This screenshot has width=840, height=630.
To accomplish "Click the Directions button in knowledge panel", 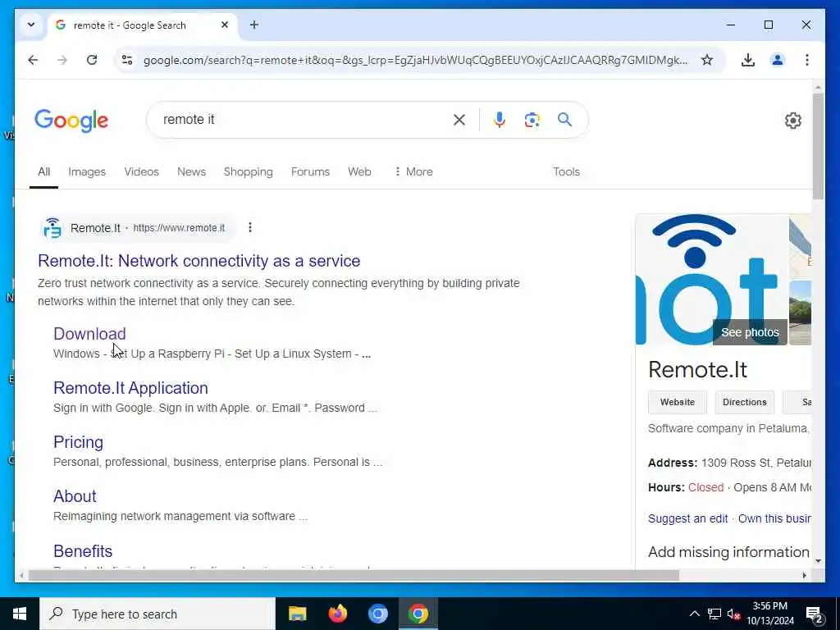I will coord(744,402).
